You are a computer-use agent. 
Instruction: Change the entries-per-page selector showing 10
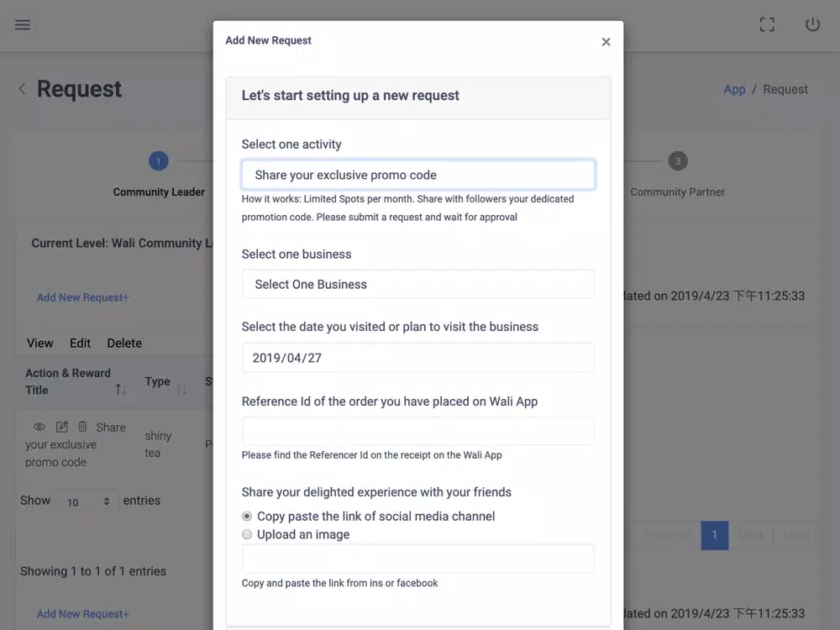[87, 501]
